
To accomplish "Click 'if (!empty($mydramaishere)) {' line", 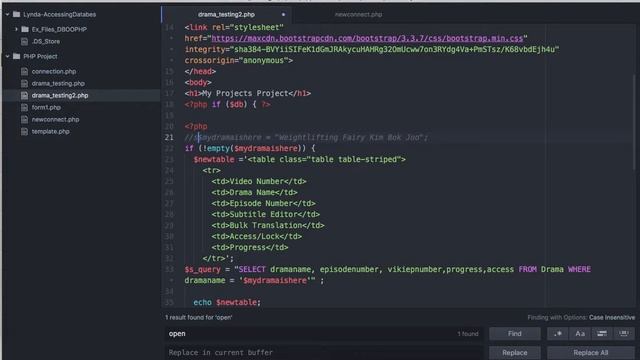I will point(250,148).
